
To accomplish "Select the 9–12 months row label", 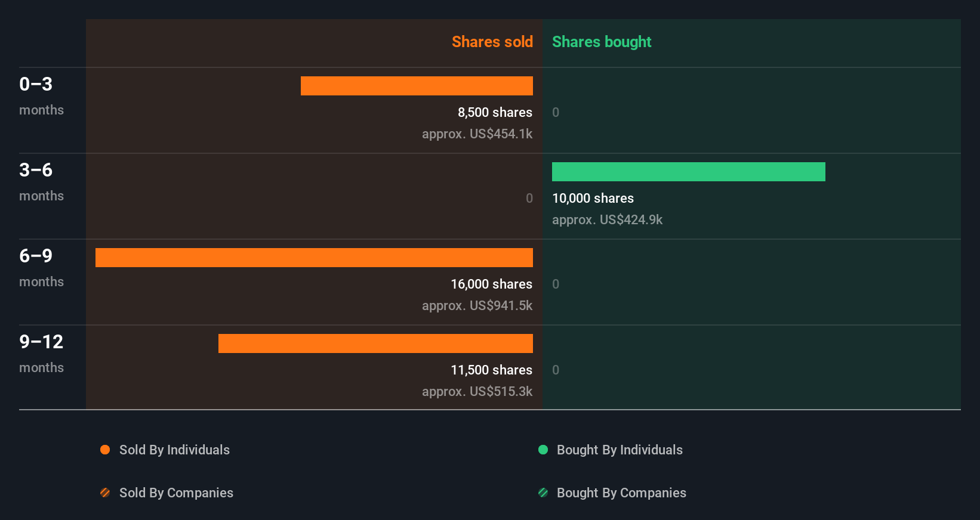I will (41, 353).
